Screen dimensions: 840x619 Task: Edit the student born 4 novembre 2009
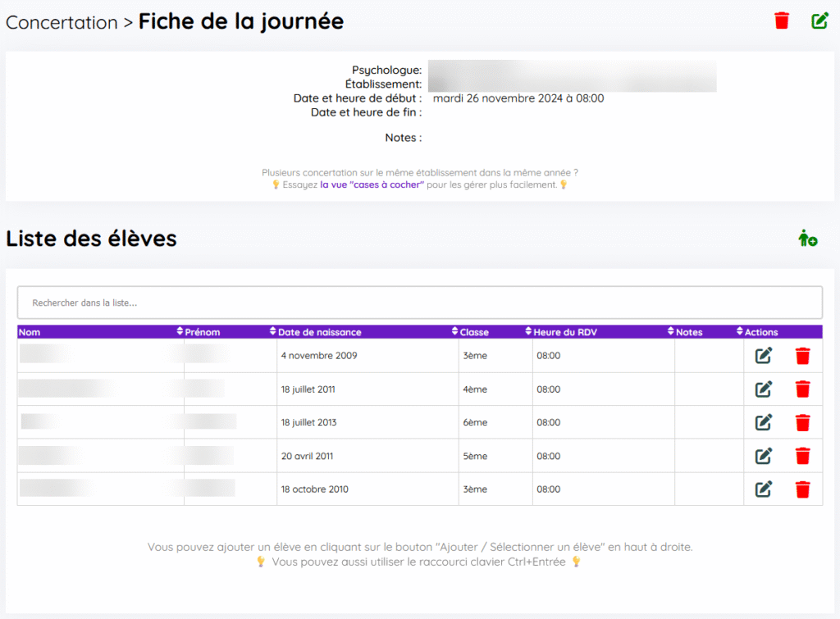point(764,356)
